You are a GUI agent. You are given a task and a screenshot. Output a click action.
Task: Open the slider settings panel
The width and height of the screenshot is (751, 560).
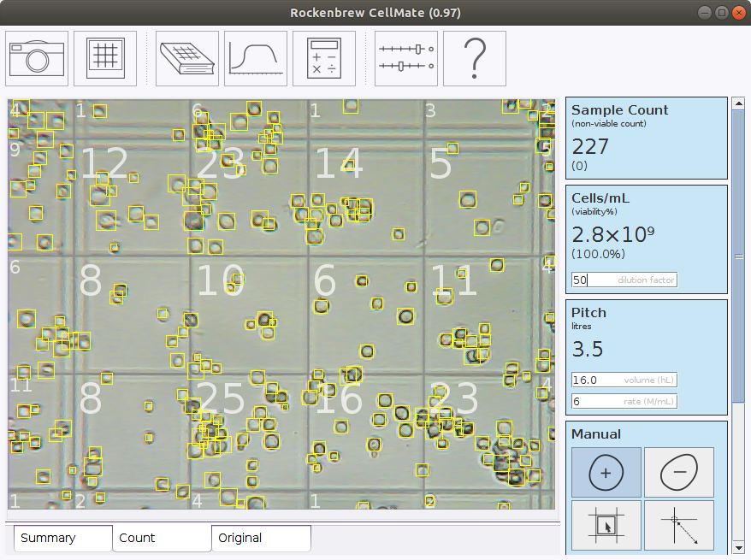406,58
